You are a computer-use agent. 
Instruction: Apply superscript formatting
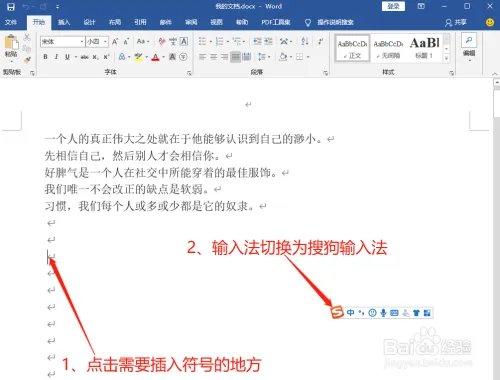(x=106, y=57)
